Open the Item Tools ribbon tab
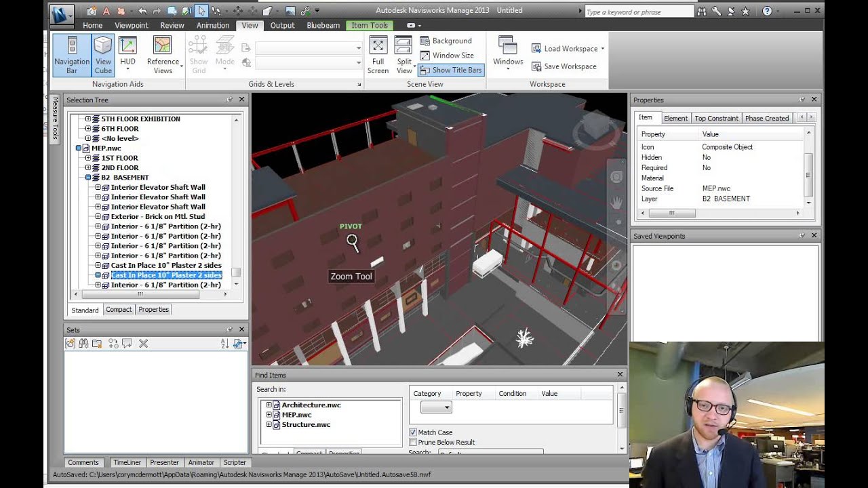Image resolution: width=868 pixels, height=488 pixels. click(370, 25)
